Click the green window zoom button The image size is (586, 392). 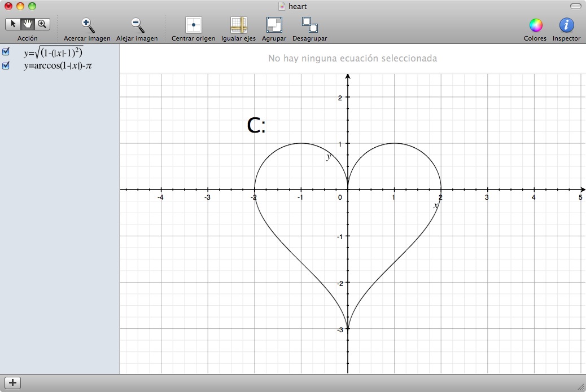33,6
